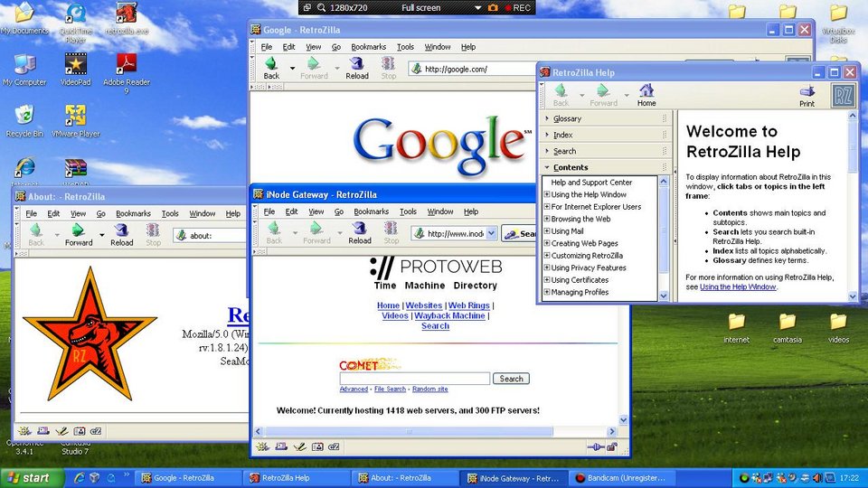Switch to Bandicam taskbar button
868x488 pixels.
(623, 478)
